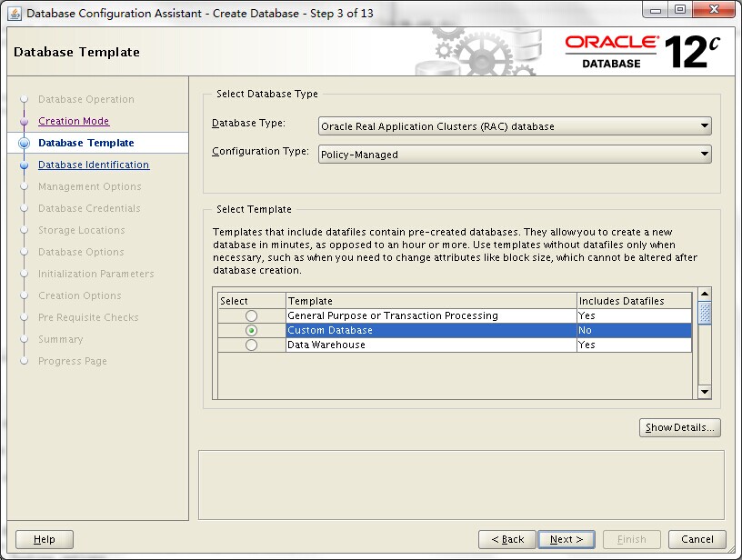Viewport: 742px width, 560px height.
Task: Click the Progress Page step label
Action: (73, 361)
